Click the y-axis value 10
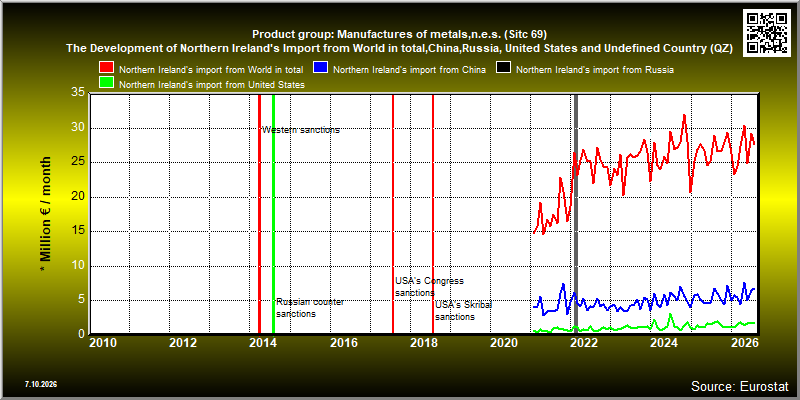The image size is (800, 400). point(78,266)
